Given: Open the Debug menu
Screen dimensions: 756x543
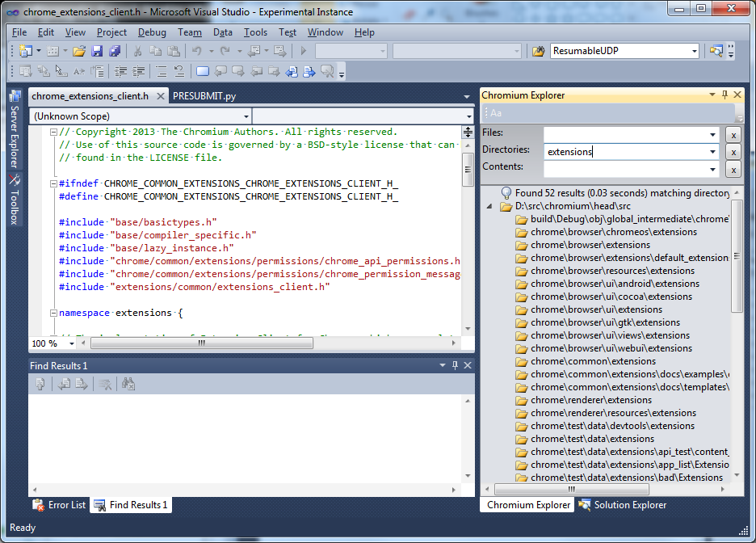Looking at the screenshot, I should click(152, 32).
